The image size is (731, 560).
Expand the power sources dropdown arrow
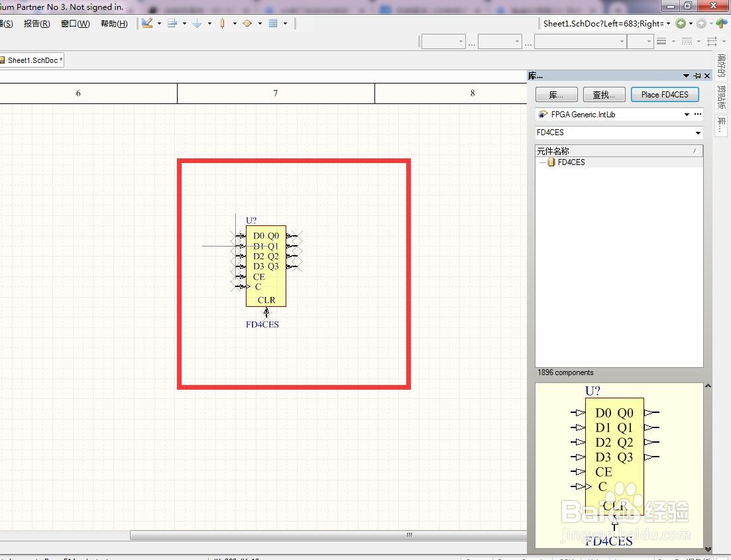[x=210, y=23]
